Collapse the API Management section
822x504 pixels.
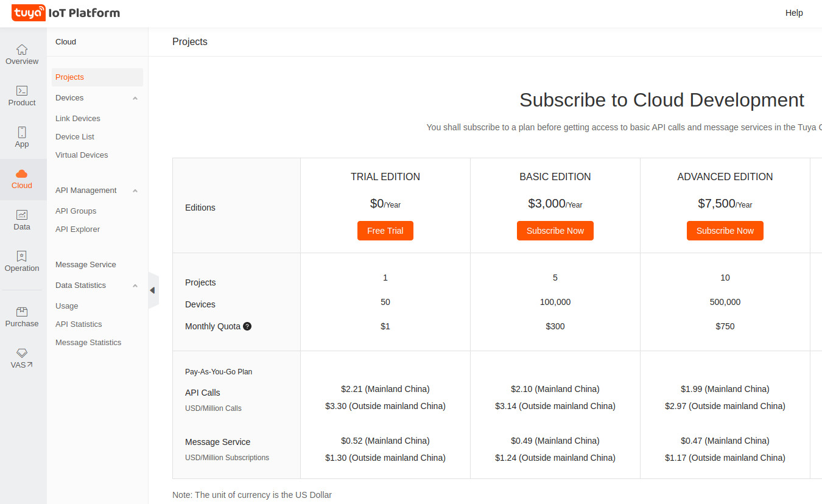click(x=135, y=190)
